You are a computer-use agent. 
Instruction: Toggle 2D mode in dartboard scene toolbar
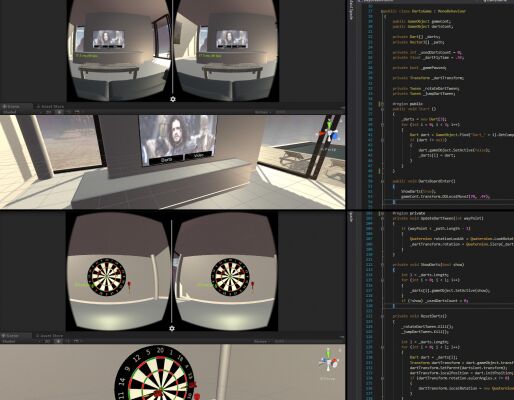coord(47,341)
